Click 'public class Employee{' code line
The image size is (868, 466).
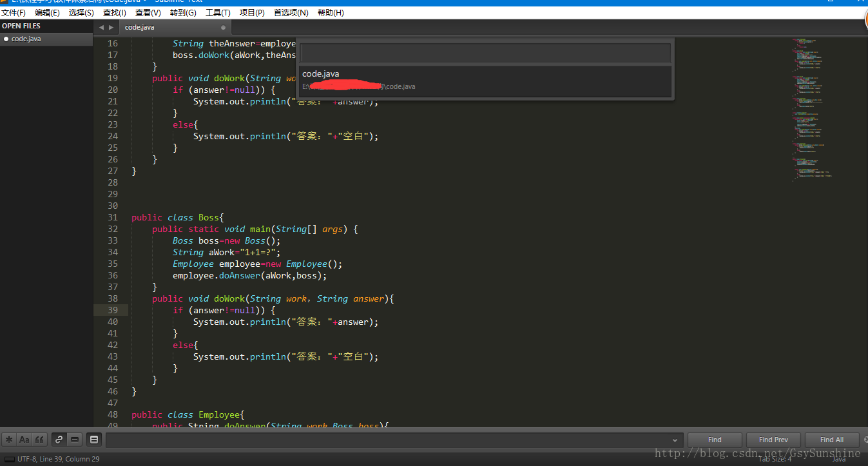point(188,414)
